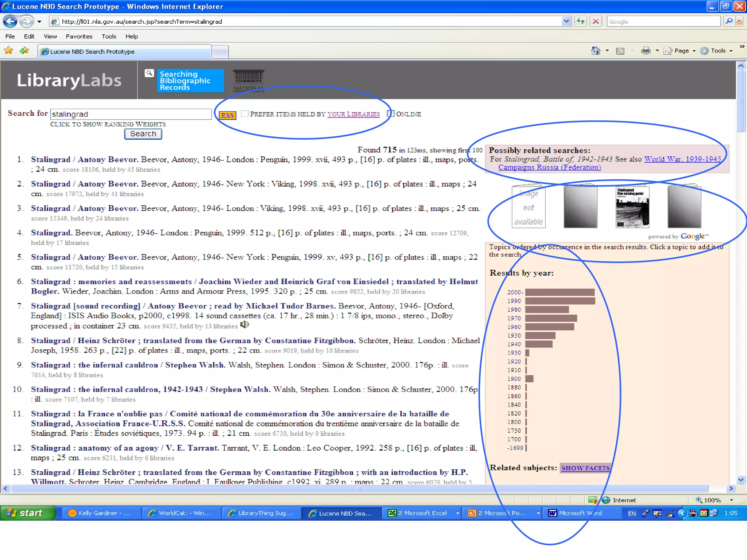Enable Prefer items held by your libraries checkbox
The height and width of the screenshot is (560, 747).
(x=245, y=114)
